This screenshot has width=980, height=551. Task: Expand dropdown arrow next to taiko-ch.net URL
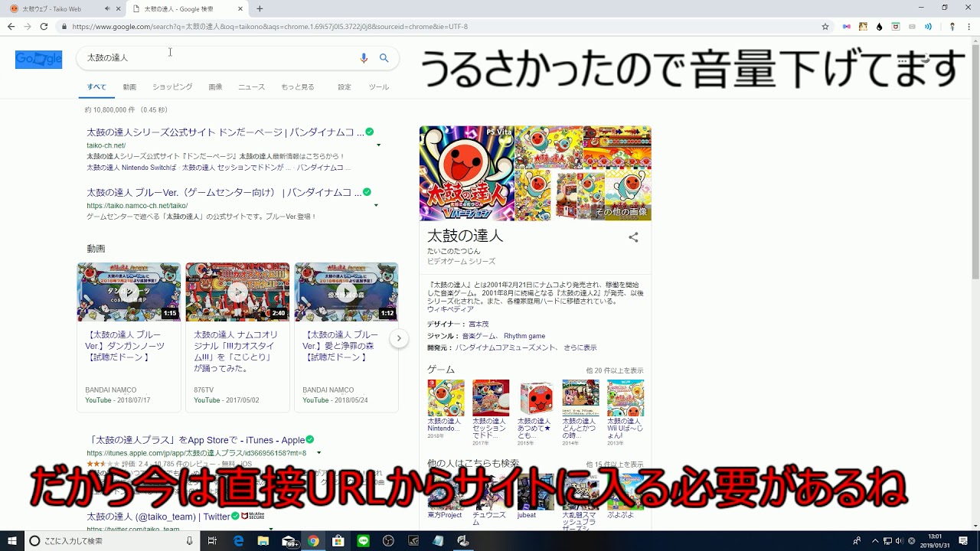(x=378, y=145)
